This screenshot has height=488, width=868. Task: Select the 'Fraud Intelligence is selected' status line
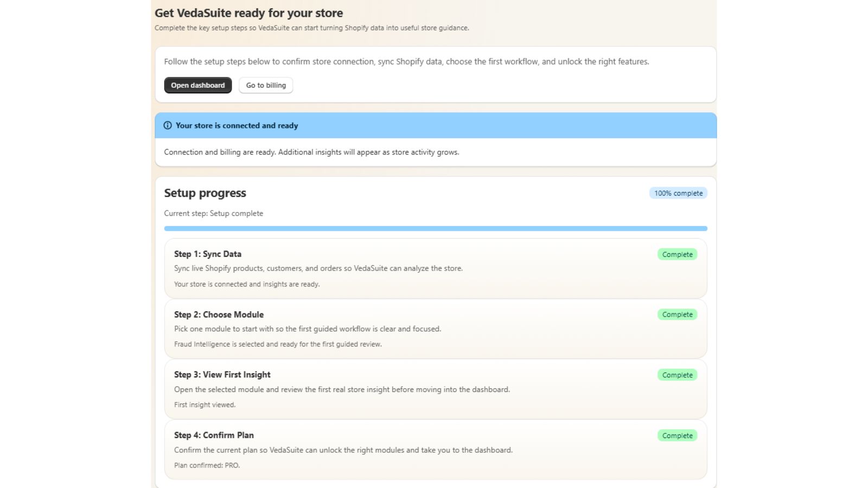(278, 344)
